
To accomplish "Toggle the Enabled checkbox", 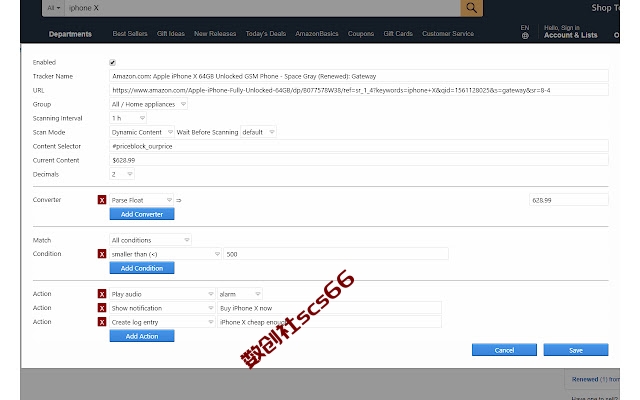I will point(113,62).
